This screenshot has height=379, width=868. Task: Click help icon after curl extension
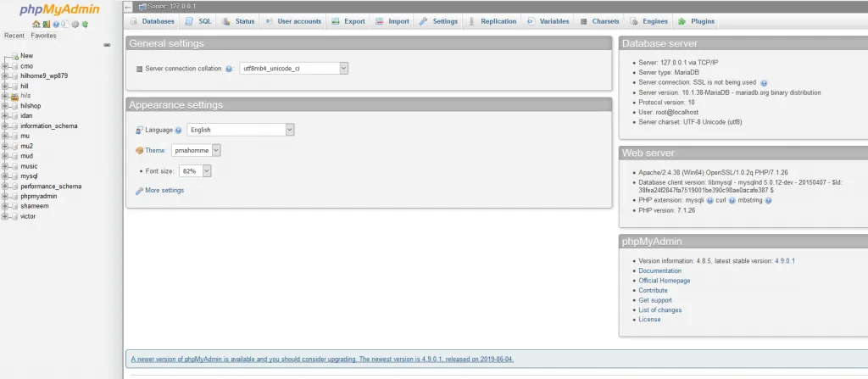click(x=732, y=201)
